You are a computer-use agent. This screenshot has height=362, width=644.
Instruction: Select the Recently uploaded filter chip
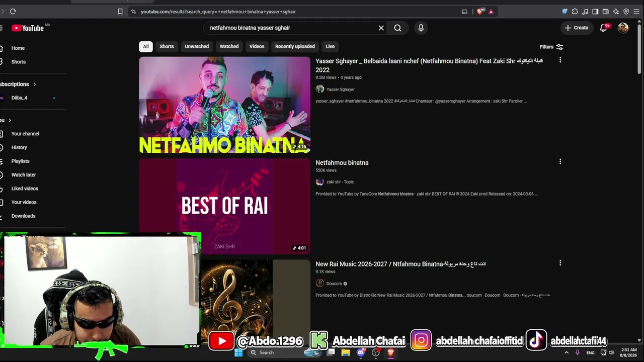point(295,47)
